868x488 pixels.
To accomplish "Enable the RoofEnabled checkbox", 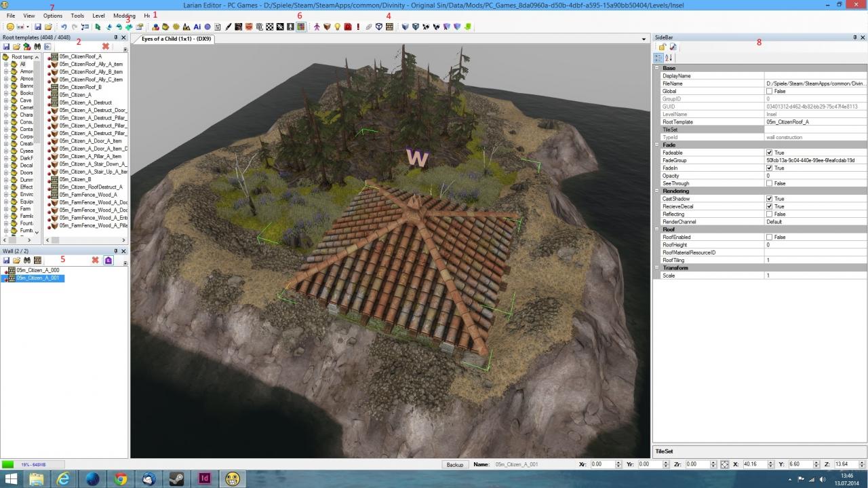I will [769, 237].
